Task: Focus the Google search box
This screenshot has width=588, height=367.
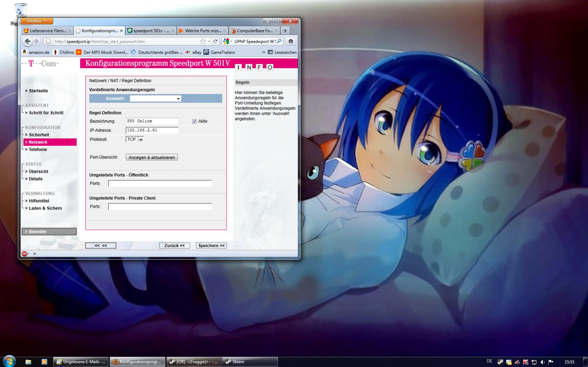Action: pos(255,41)
